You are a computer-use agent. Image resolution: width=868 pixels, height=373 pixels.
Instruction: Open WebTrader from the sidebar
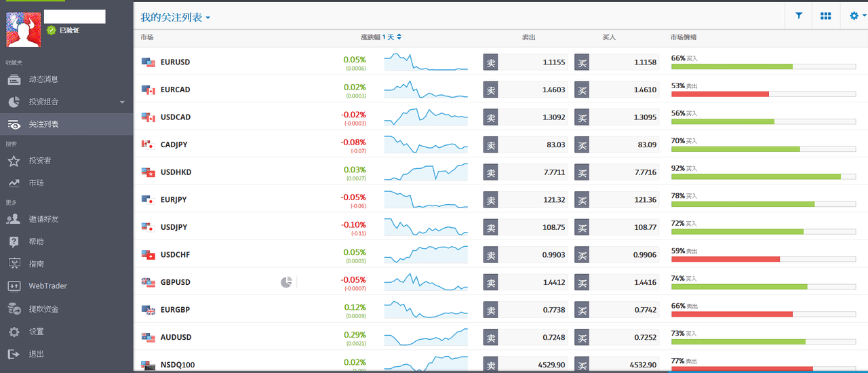[x=47, y=286]
